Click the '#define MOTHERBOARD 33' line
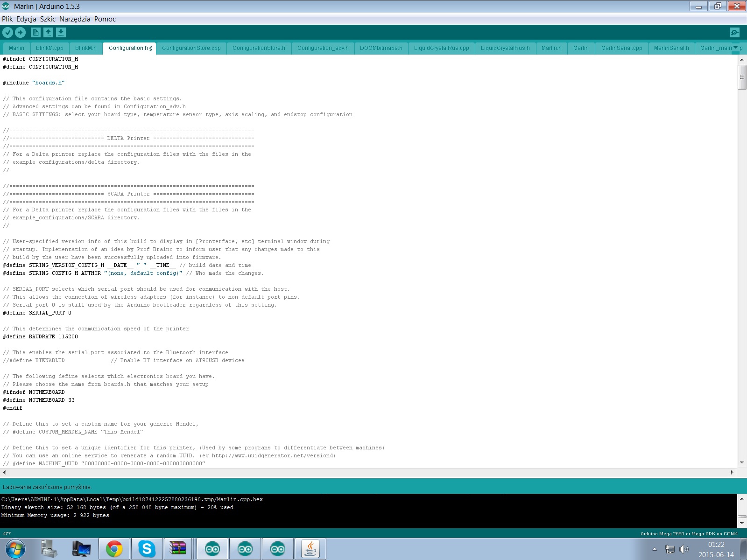Screen dimensions: 747x560 (x=39, y=400)
